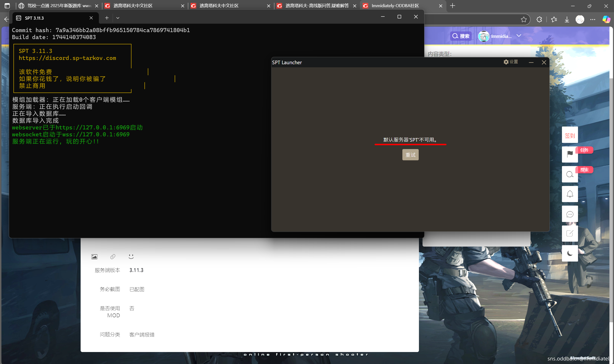Open favorites list icon
614x364 pixels.
(554, 19)
